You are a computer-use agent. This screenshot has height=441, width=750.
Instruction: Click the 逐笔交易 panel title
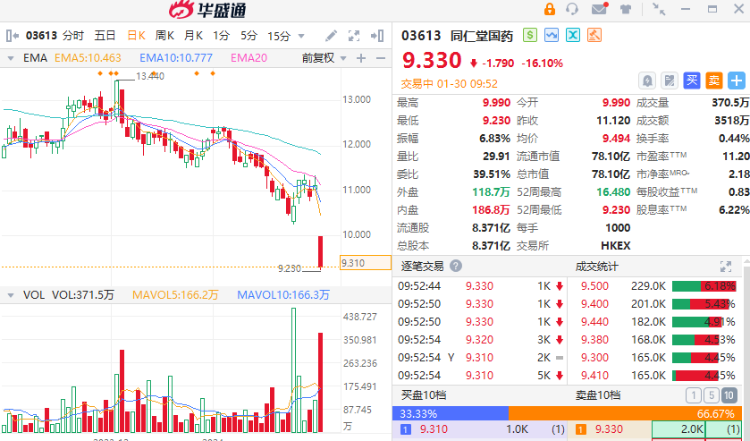tap(422, 266)
